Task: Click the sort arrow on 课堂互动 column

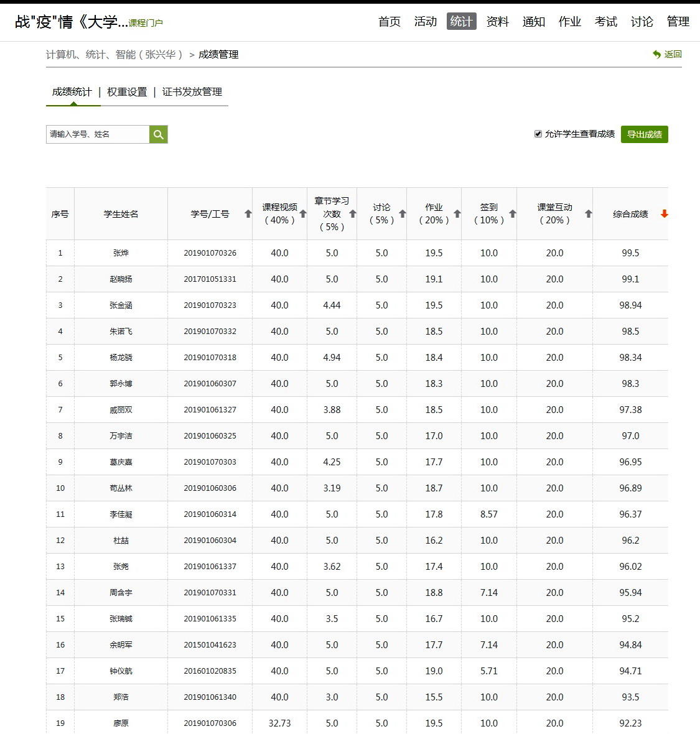Action: [587, 213]
